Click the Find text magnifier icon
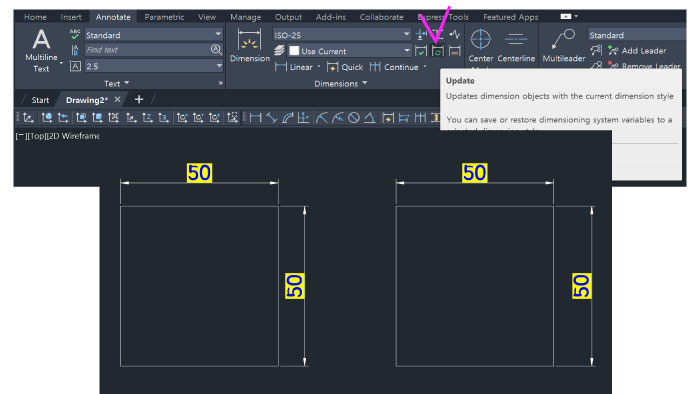Image resolution: width=700 pixels, height=394 pixels. 216,50
